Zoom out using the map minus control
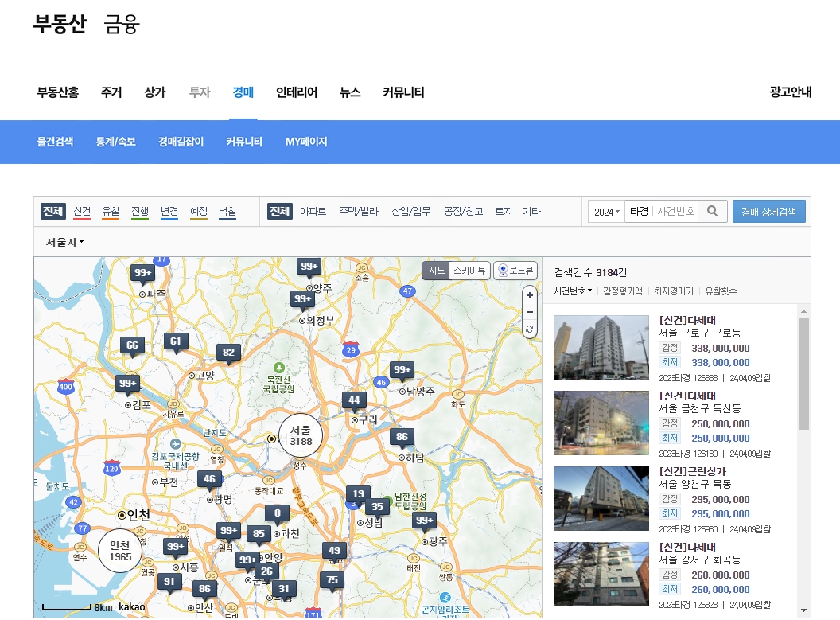Screen dimensions: 840x620 [x=529, y=312]
